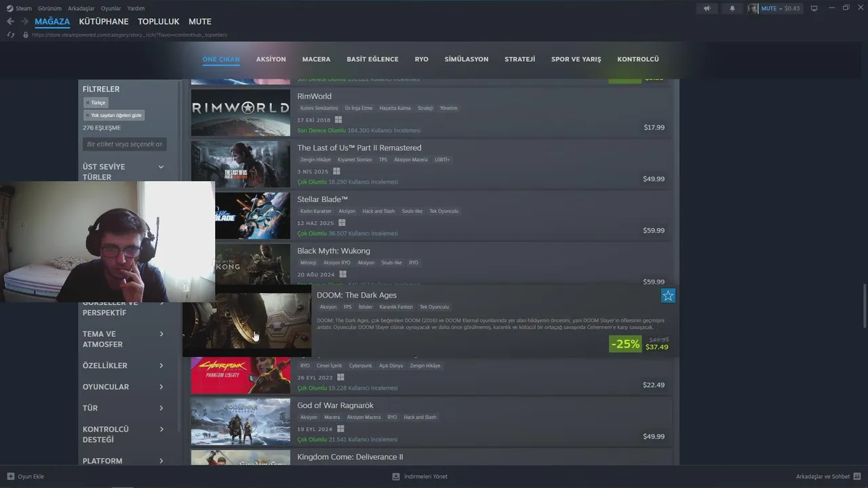
Task: Go to KÜTÜPHANE section
Action: (x=103, y=22)
